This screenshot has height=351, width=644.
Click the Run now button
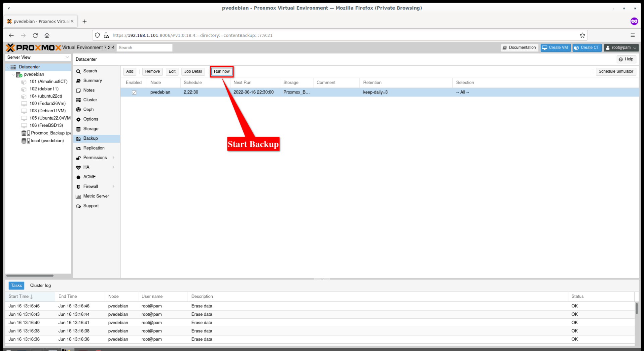221,71
